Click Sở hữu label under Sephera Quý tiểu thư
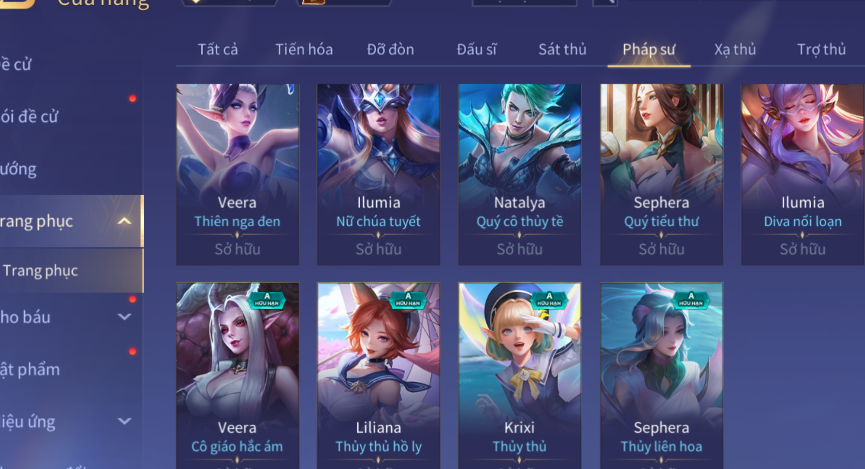Screen dimensions: 865x469 (661, 249)
